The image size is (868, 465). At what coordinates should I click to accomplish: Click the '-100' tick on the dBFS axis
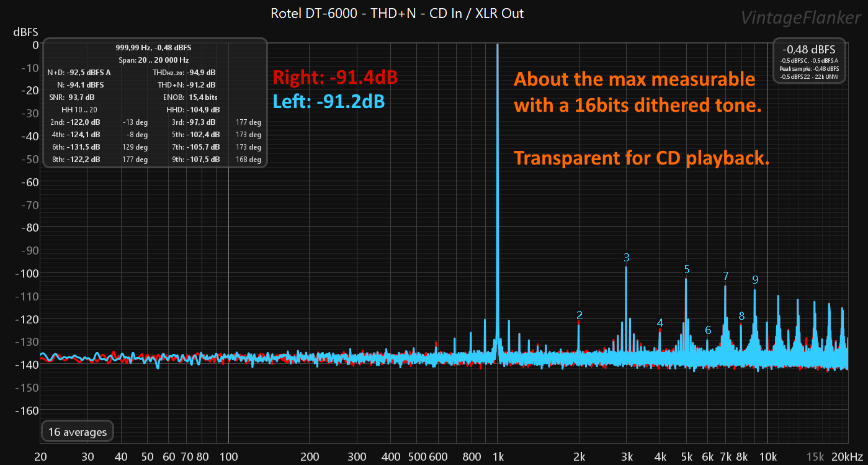pyautogui.click(x=27, y=273)
